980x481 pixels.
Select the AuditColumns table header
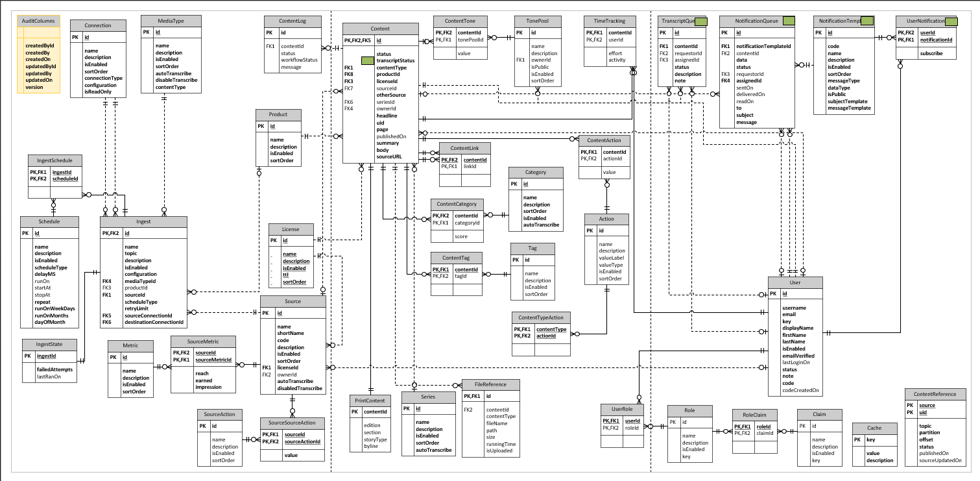coord(38,21)
